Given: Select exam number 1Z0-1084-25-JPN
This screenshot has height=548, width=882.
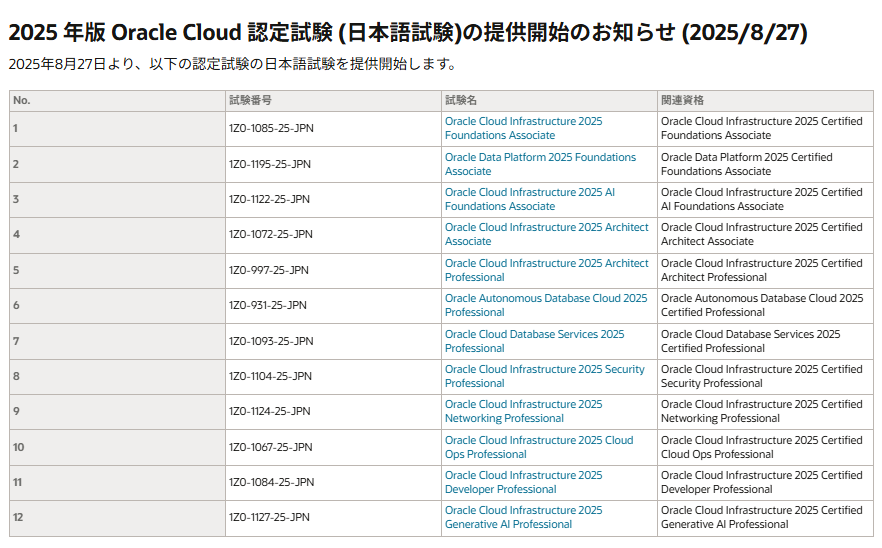Looking at the screenshot, I should (x=271, y=482).
